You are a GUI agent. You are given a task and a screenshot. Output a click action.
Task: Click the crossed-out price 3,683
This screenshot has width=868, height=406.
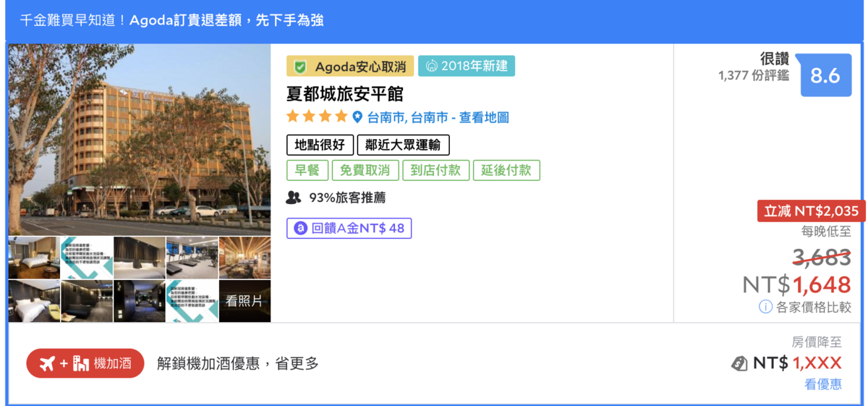point(822,257)
